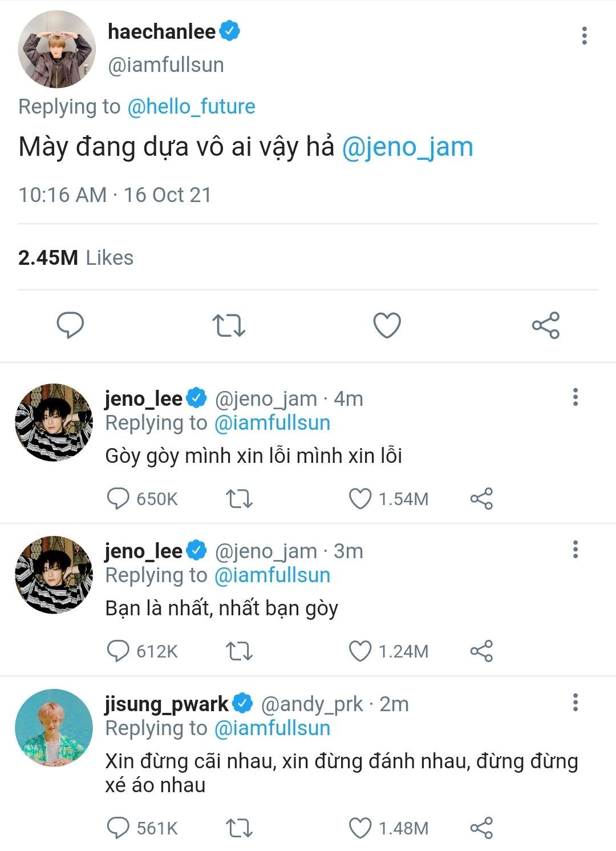Viewport: 616px width, 851px height.
Task: Open more options on jisung_pwark's reply
Action: tap(576, 702)
